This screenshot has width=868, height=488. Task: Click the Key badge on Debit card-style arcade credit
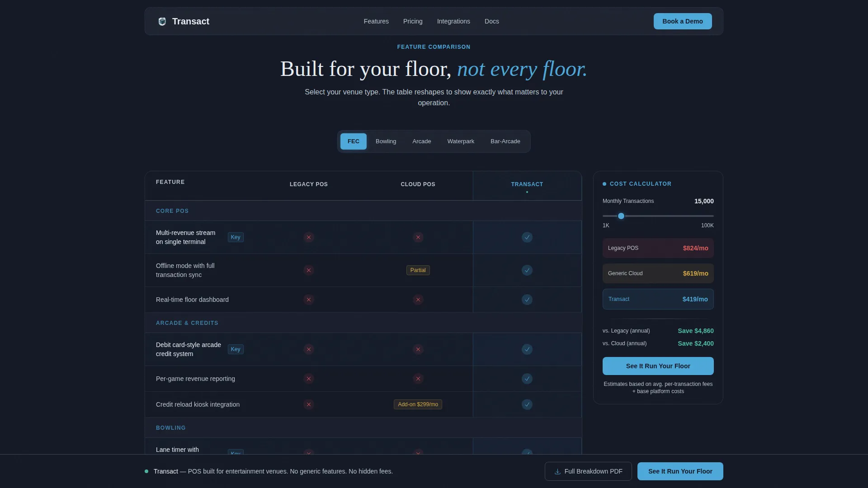pos(236,349)
